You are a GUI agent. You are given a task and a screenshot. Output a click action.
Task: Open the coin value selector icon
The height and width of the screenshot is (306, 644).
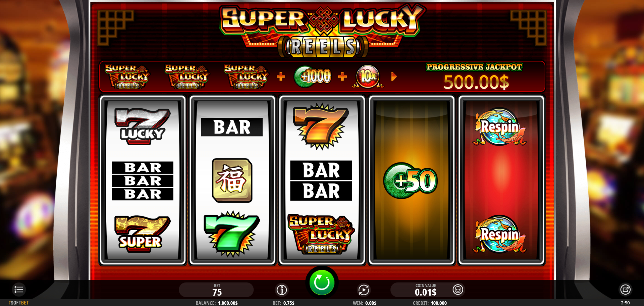click(458, 289)
